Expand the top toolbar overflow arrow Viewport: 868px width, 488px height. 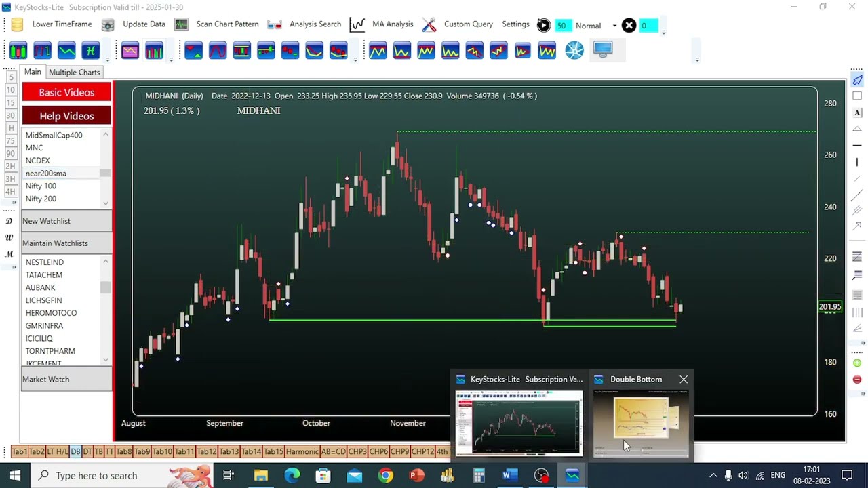click(663, 31)
